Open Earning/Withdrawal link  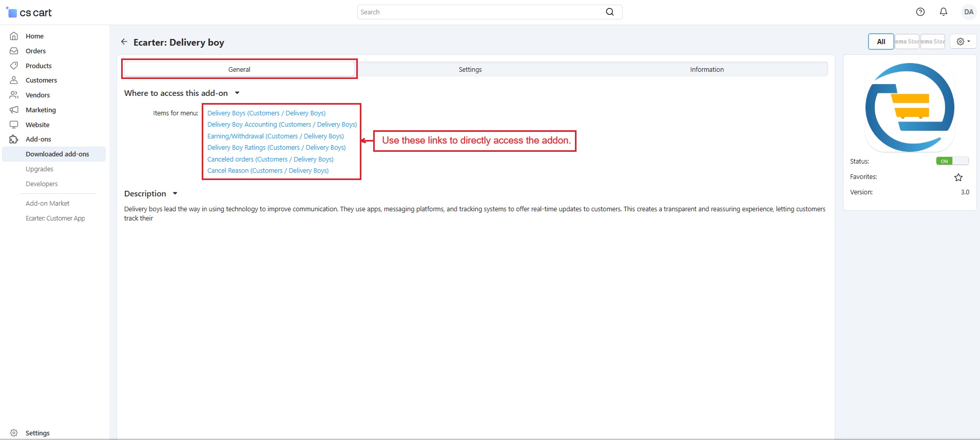(x=276, y=136)
